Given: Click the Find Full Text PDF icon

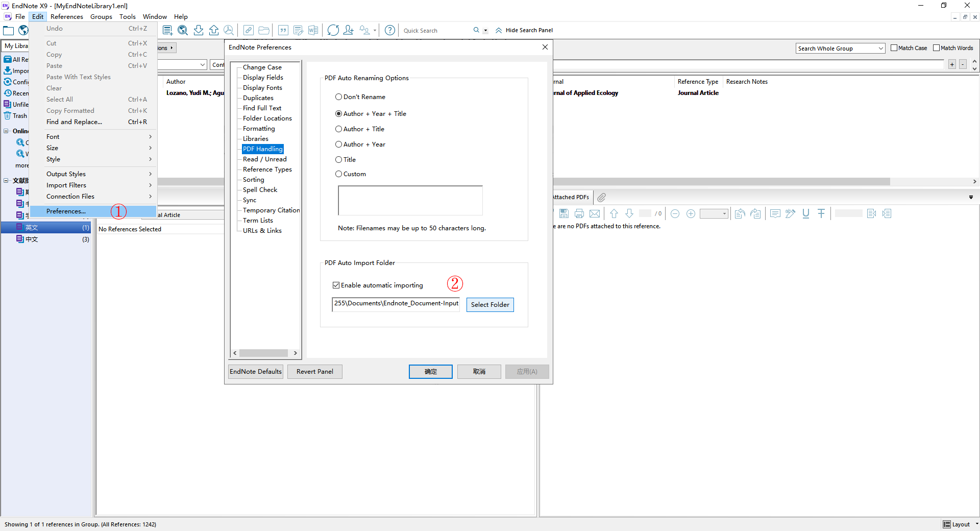Looking at the screenshot, I should [229, 30].
